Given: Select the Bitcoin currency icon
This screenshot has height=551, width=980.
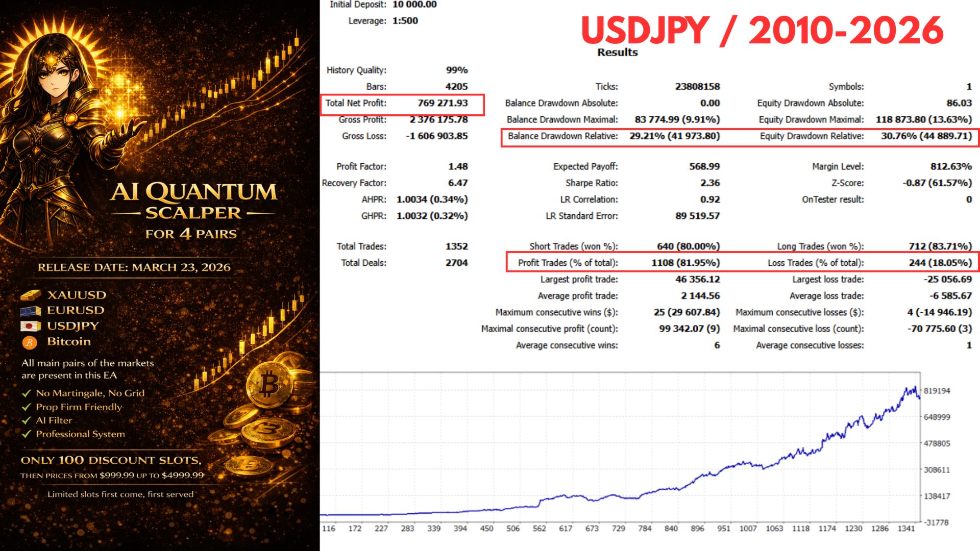Looking at the screenshot, I should click(31, 342).
